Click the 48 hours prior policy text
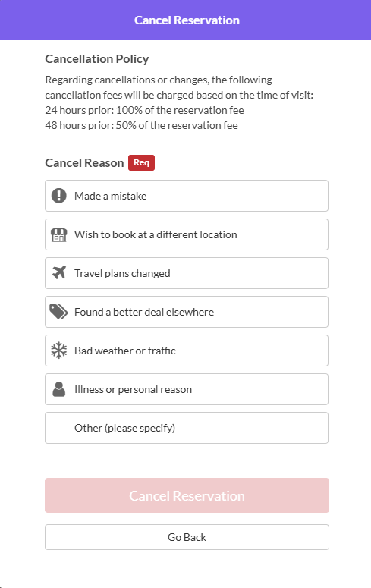The width and height of the screenshot is (371, 588). point(141,125)
